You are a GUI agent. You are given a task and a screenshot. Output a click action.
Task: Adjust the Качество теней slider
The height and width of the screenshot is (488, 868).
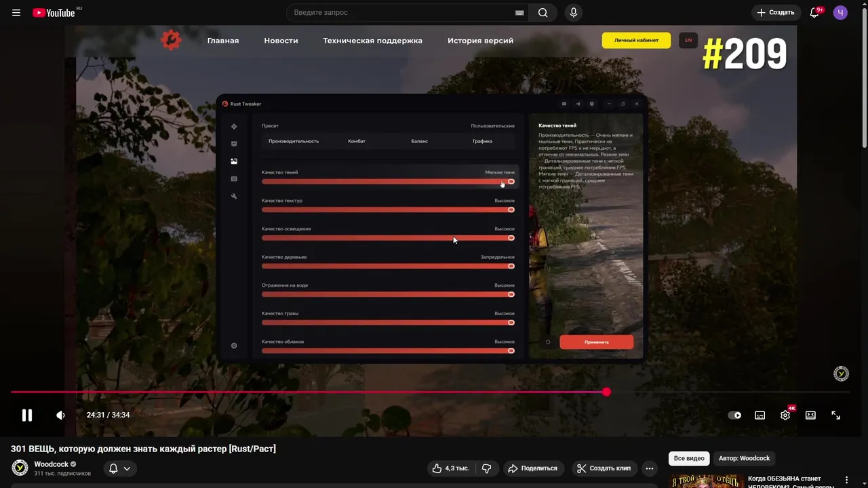388,182
